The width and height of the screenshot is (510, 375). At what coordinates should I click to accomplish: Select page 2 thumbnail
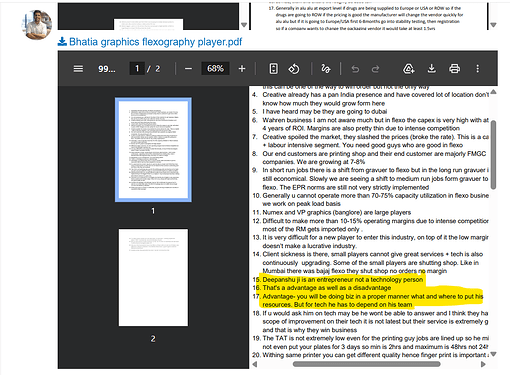tap(153, 277)
